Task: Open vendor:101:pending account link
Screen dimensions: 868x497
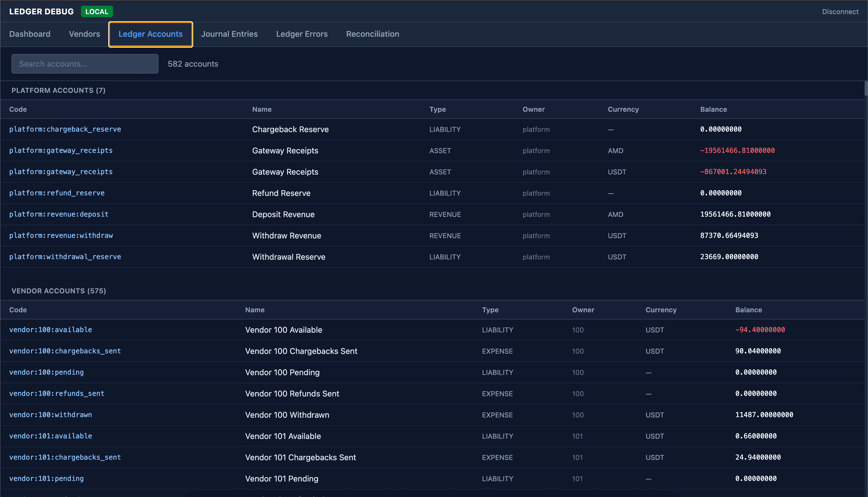Action: [x=46, y=478]
